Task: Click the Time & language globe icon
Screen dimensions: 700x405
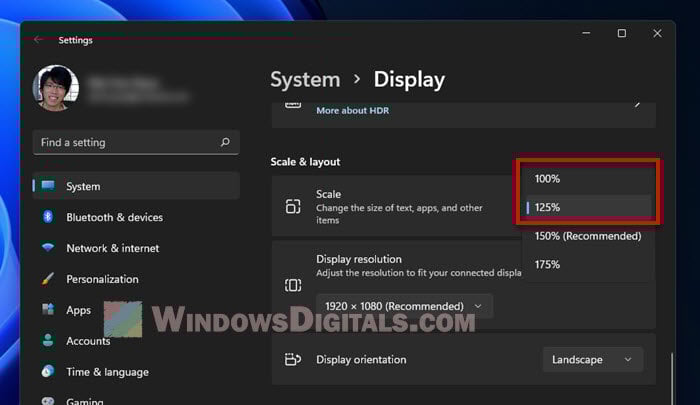Action: tap(48, 372)
